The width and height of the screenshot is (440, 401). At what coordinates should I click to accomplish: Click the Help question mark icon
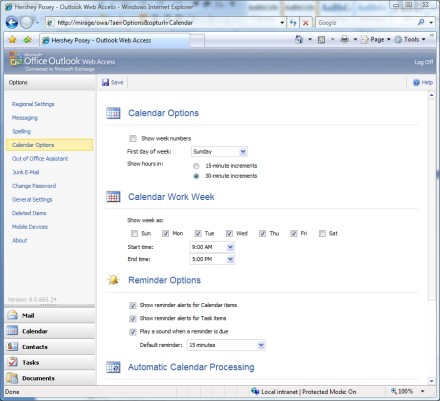tap(416, 82)
